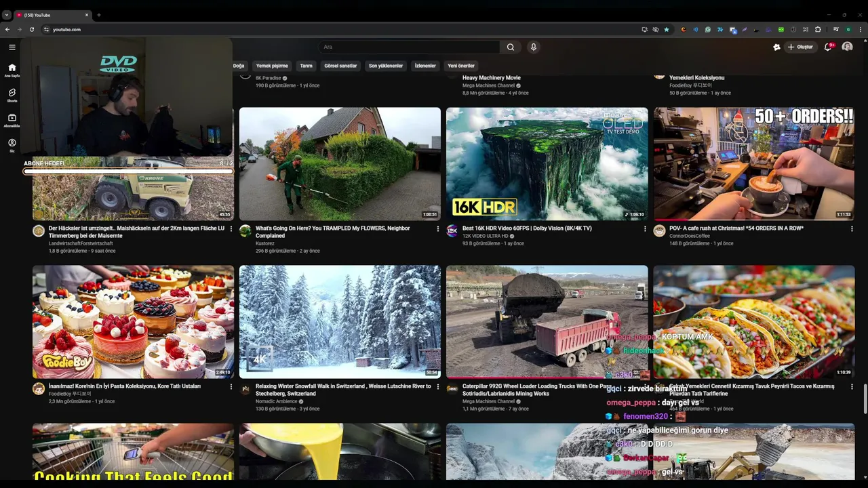The image size is (868, 488).
Task: Expand the tab search dropdown arrow
Action: click(x=6, y=15)
